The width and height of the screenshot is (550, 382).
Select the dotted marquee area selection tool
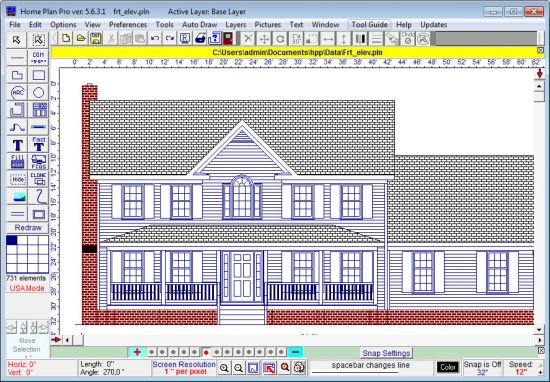tap(38, 40)
